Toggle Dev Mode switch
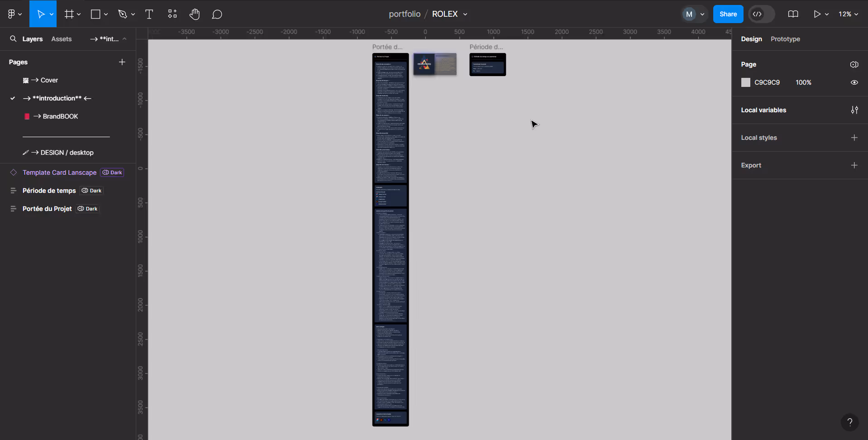The image size is (868, 440). (x=762, y=14)
